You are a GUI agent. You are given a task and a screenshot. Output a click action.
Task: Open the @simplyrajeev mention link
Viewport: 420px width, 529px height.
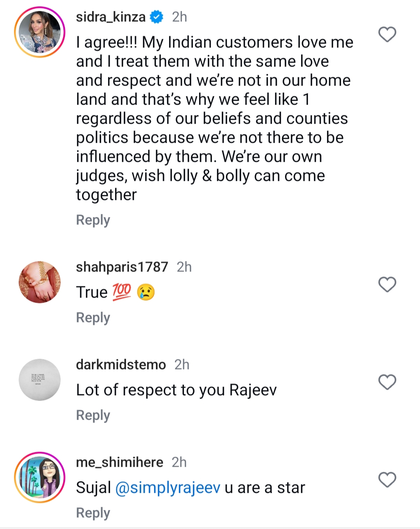[x=167, y=487]
